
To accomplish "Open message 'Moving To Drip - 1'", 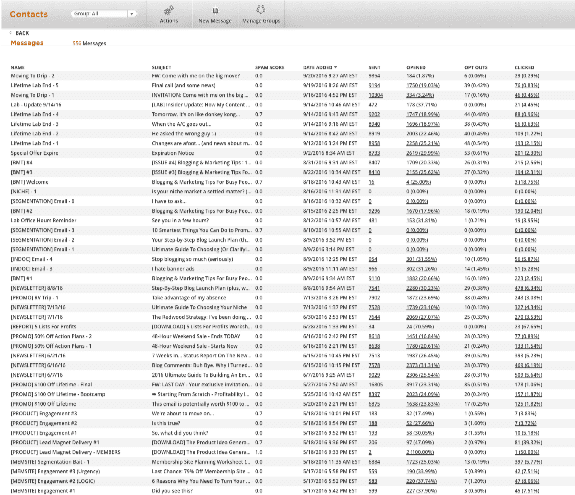I will click(x=32, y=95).
